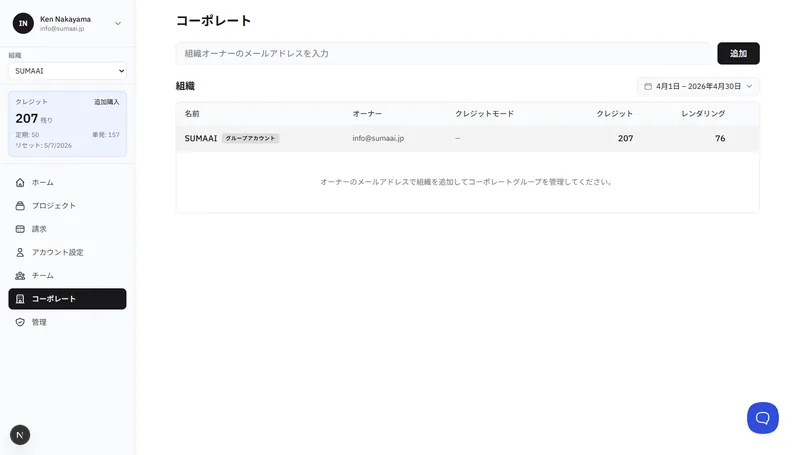The height and width of the screenshot is (455, 800).
Task: Click the calendar icon in date range
Action: 648,86
